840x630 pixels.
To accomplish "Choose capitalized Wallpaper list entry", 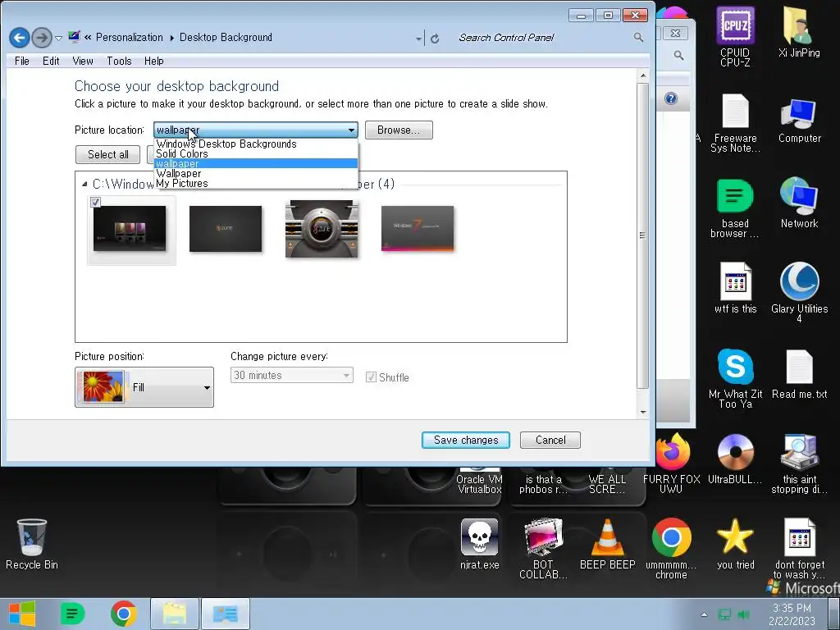I will click(x=256, y=173).
